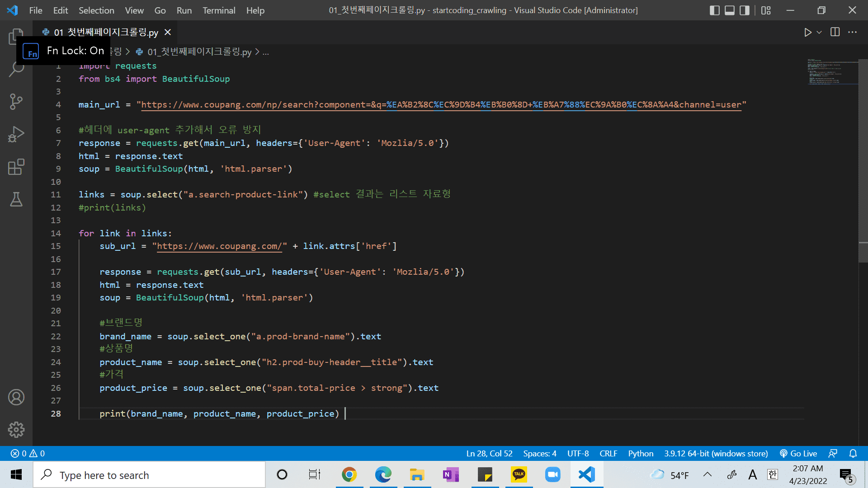868x488 pixels.
Task: Open File Explorer in taskbar
Action: 417,475
